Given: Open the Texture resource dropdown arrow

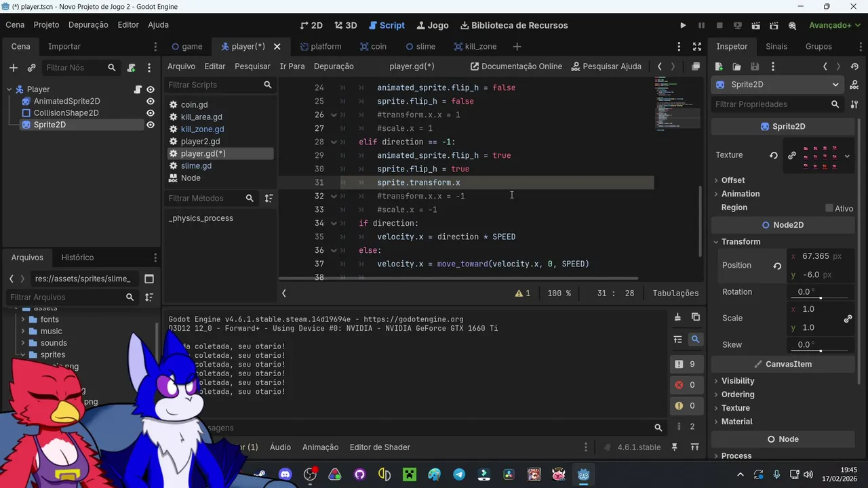Looking at the screenshot, I should pyautogui.click(x=847, y=156).
